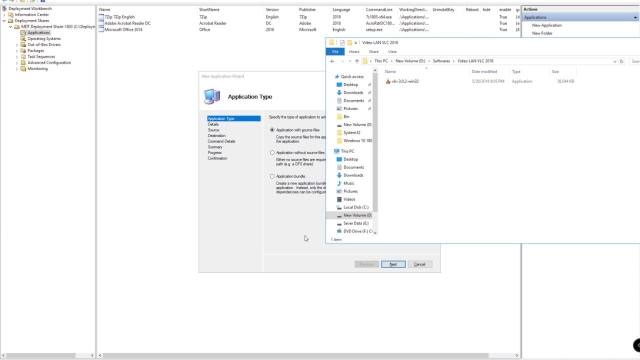Expand the Advanced Configuration node
The width and height of the screenshot is (640, 360).
pyautogui.click(x=17, y=62)
